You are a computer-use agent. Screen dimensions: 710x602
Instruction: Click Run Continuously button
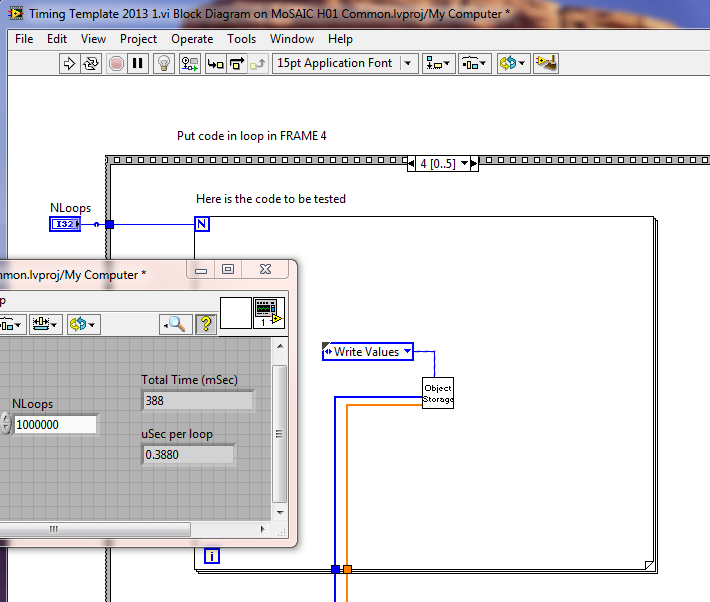click(x=91, y=63)
